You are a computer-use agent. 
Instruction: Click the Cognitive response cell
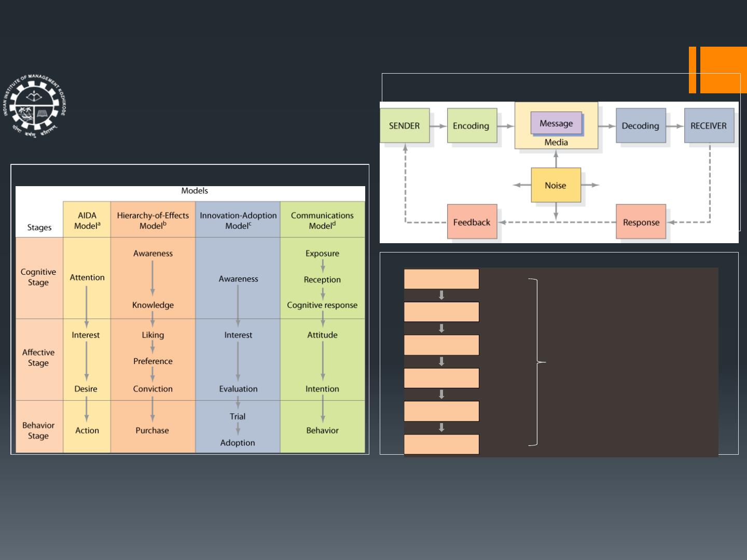pyautogui.click(x=322, y=305)
